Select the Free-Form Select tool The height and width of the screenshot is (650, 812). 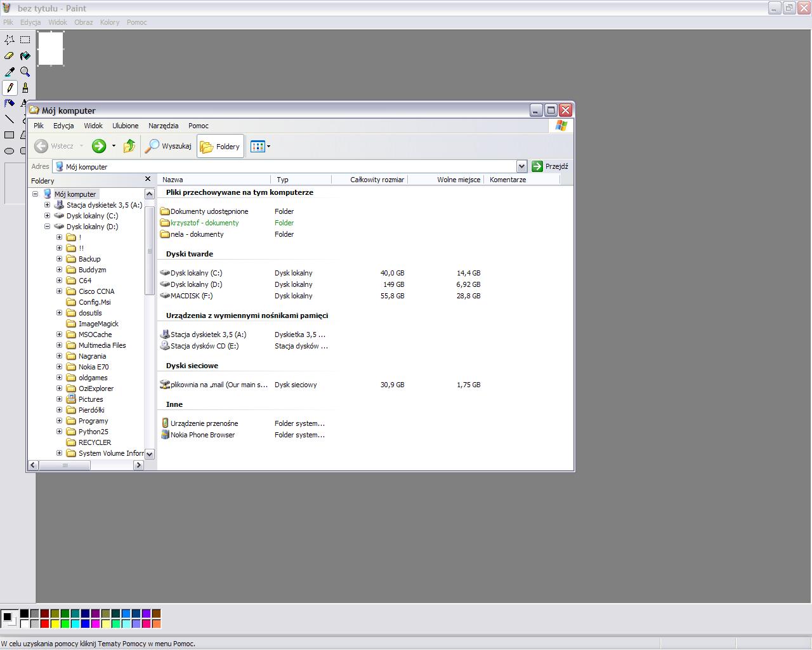coord(10,39)
